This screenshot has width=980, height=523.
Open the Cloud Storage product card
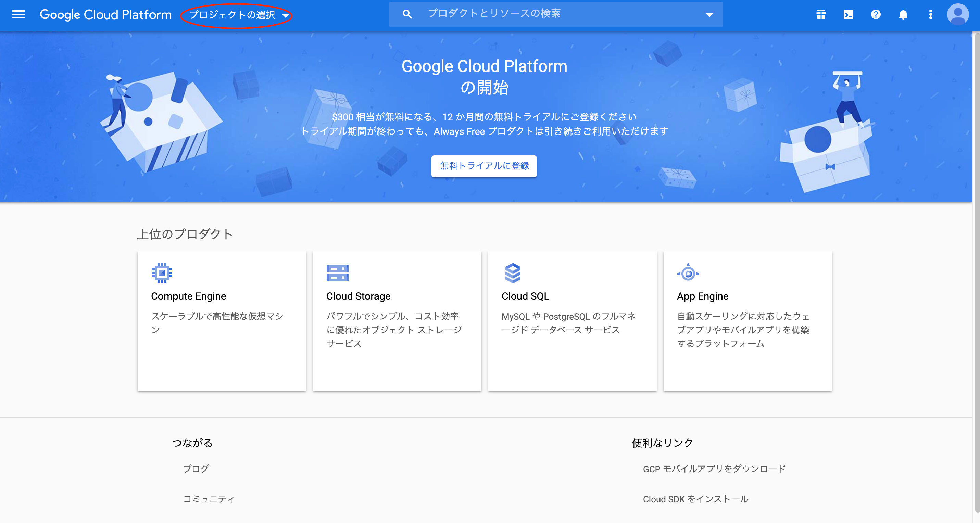click(x=397, y=320)
